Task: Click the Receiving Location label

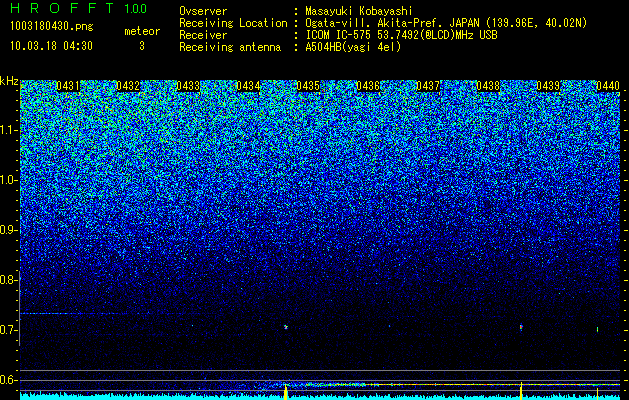Action: pos(233,23)
